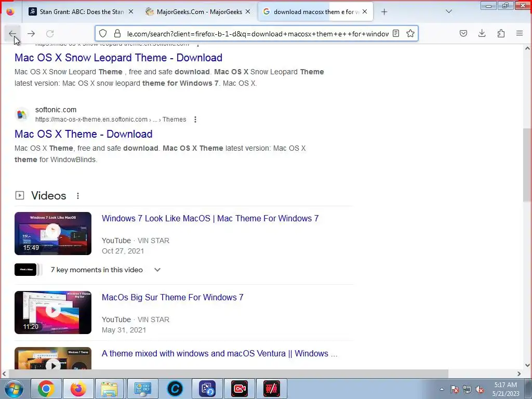The image size is (532, 399).
Task: Switch to Stan Grant ABC tab
Action: [x=82, y=12]
